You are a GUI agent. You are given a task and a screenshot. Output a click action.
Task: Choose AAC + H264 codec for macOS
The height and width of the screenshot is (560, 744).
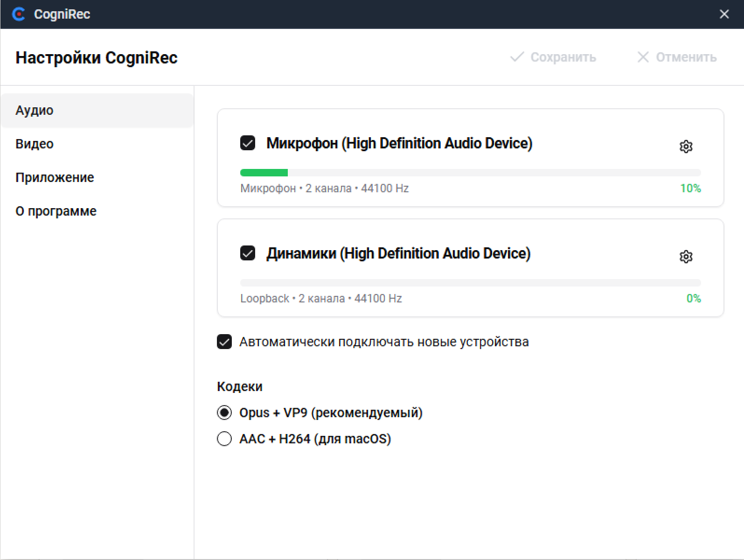pyautogui.click(x=224, y=439)
